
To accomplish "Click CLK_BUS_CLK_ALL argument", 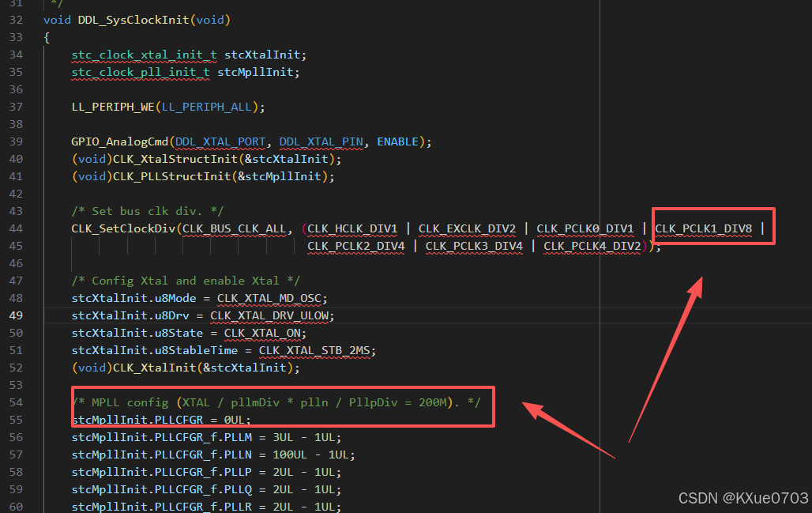I will click(x=234, y=228).
